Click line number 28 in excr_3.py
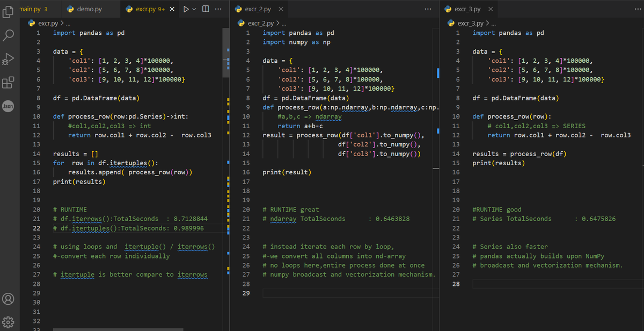Viewport: 644px width, 331px height. [457, 284]
